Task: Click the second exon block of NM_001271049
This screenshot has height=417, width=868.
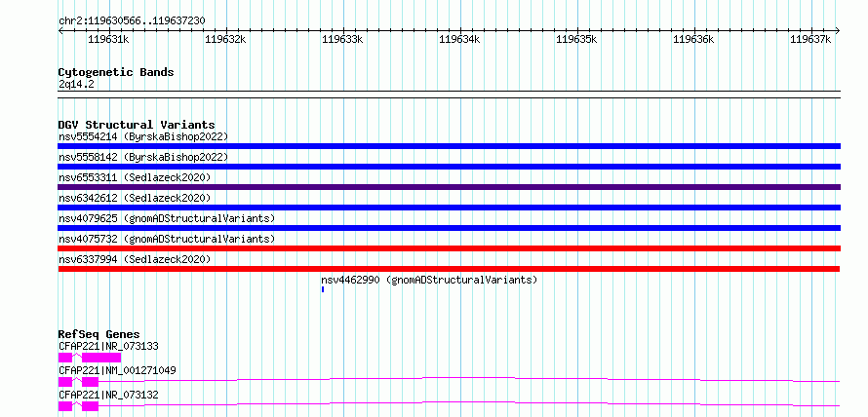Action: 91,382
